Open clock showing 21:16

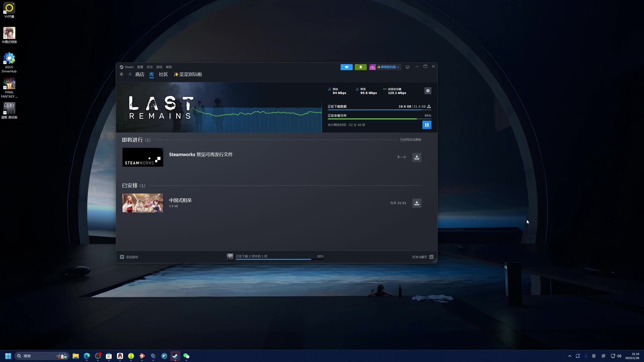point(632,356)
